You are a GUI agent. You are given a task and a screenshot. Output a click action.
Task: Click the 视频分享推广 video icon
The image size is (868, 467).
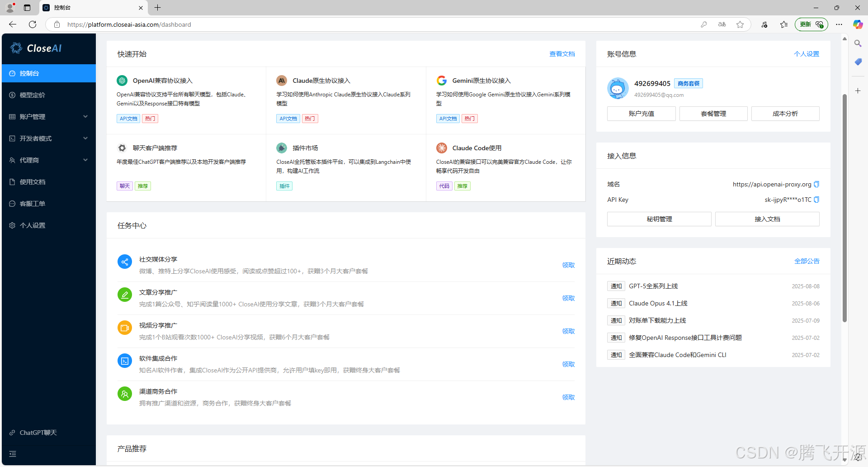coord(125,328)
